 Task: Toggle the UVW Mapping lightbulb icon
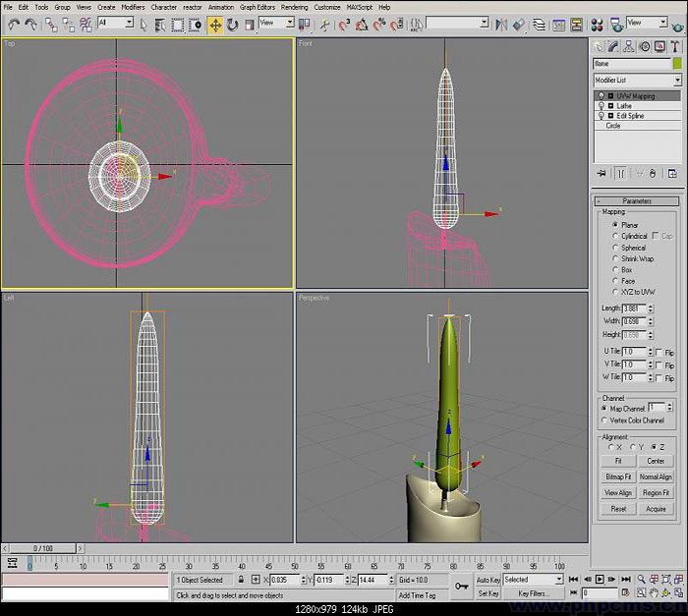click(x=601, y=96)
